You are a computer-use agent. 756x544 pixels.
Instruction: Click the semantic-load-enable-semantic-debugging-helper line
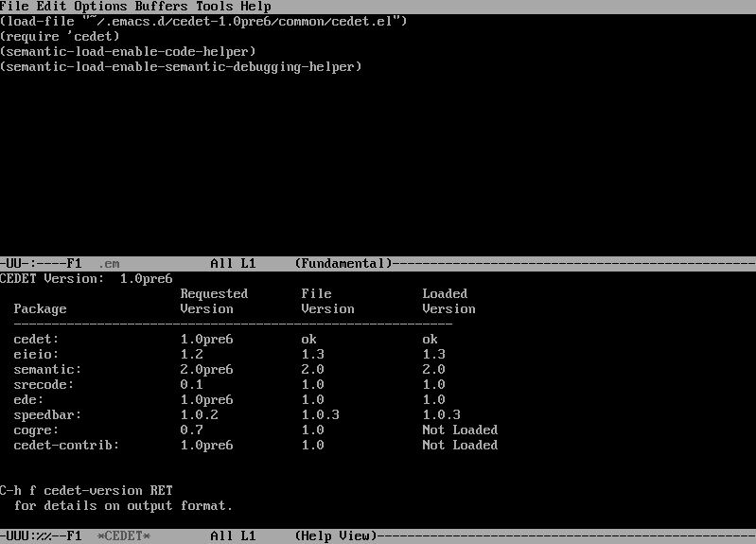[181, 66]
